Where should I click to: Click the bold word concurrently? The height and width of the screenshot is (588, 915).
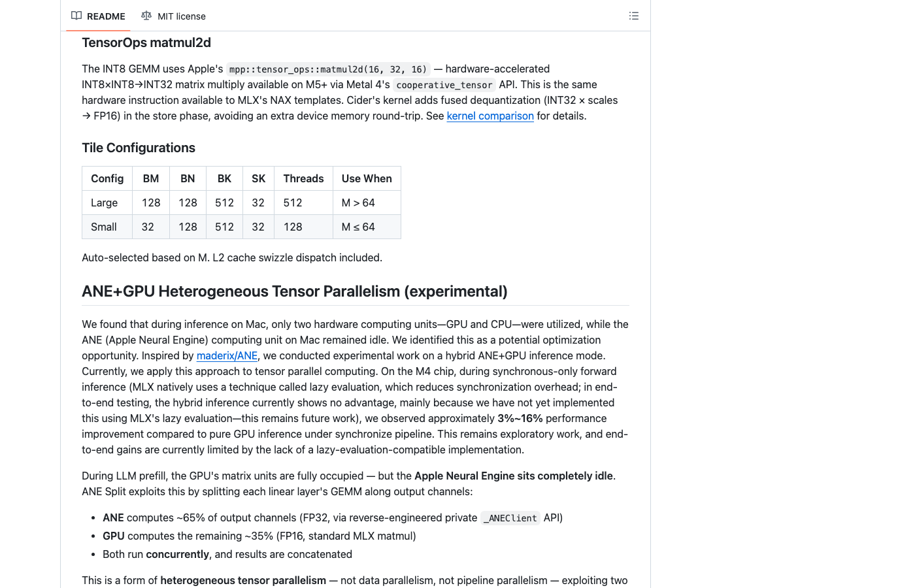178,554
